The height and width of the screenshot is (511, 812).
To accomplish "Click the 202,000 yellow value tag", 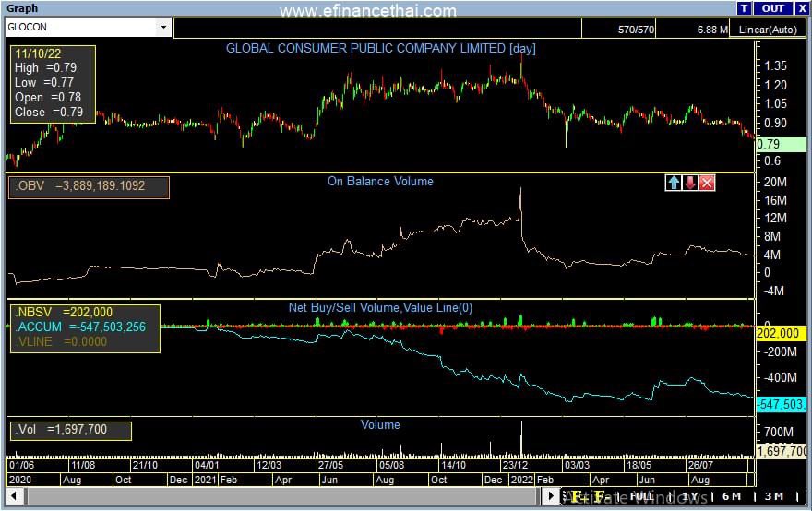I will pos(781,333).
